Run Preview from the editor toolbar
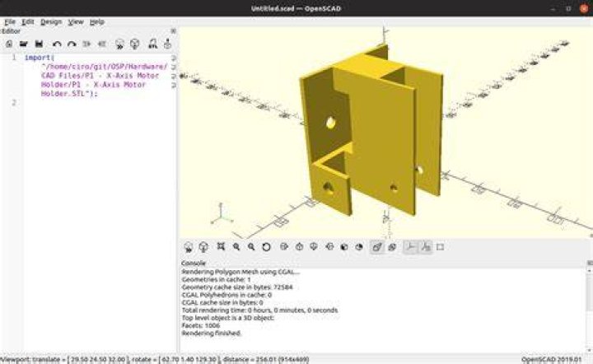Image resolution: width=593 pixels, height=364 pixels. pyautogui.click(x=119, y=44)
